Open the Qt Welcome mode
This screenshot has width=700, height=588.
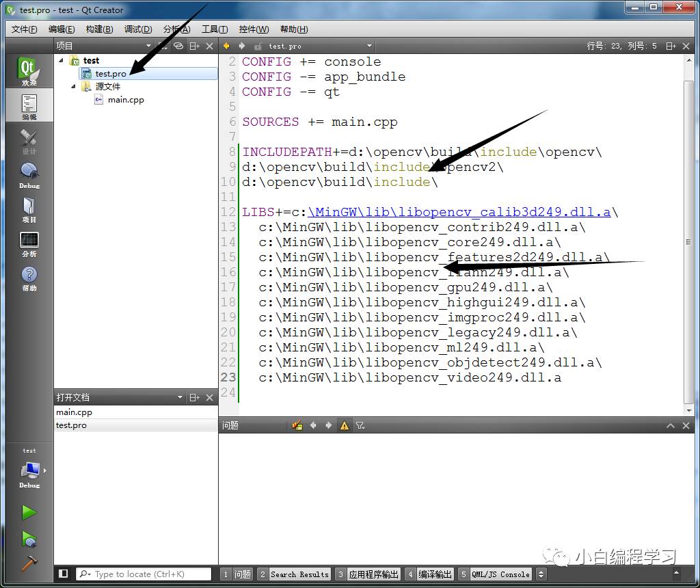pos(29,70)
